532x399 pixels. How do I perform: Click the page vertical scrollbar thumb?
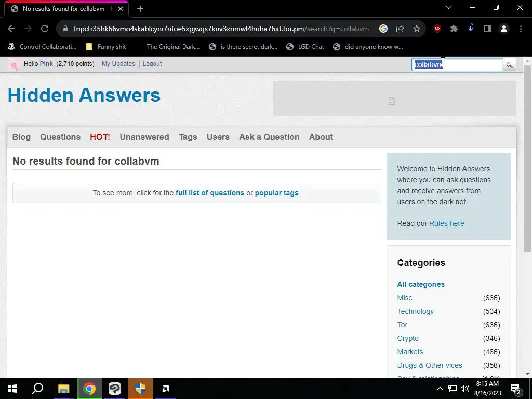(527, 159)
